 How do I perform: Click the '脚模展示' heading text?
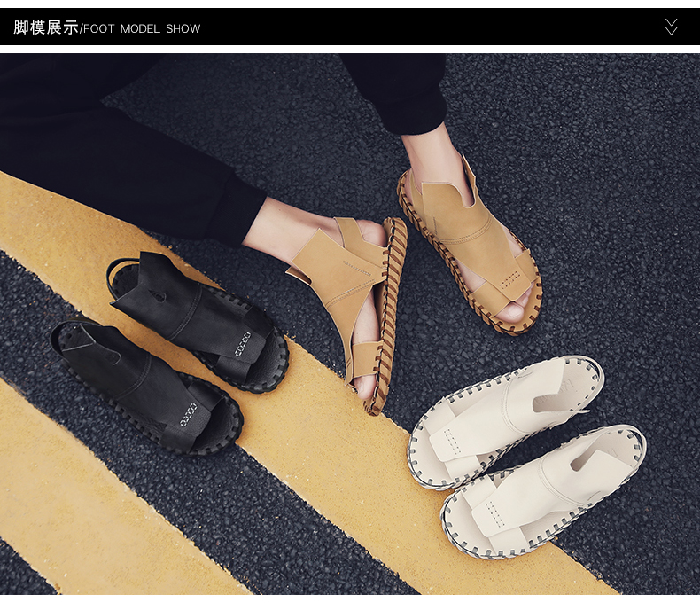click(46, 27)
